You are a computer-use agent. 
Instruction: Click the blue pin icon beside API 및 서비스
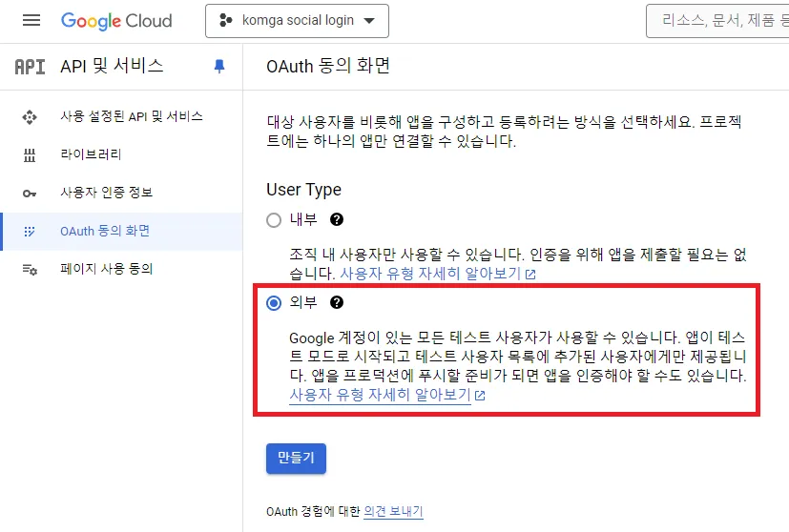point(219,66)
